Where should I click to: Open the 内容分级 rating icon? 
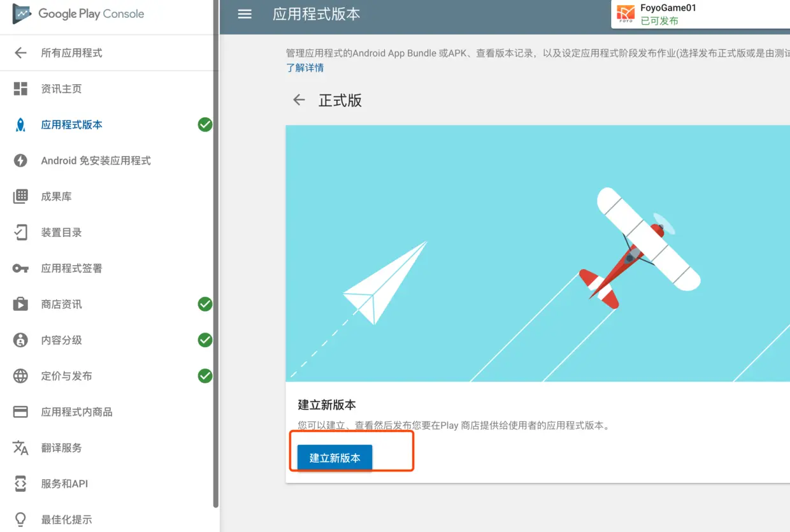pos(20,340)
